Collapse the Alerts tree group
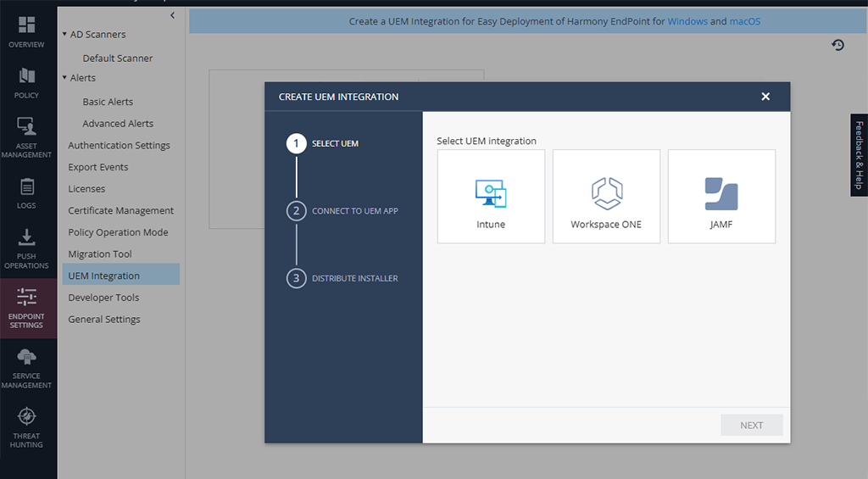The image size is (868, 479). coord(64,78)
